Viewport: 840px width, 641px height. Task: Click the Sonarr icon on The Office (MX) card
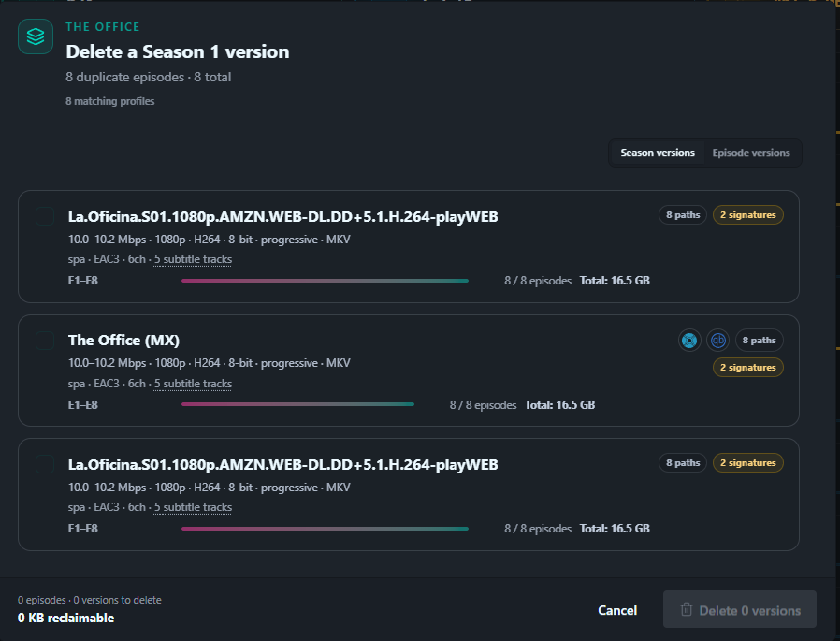(x=689, y=341)
